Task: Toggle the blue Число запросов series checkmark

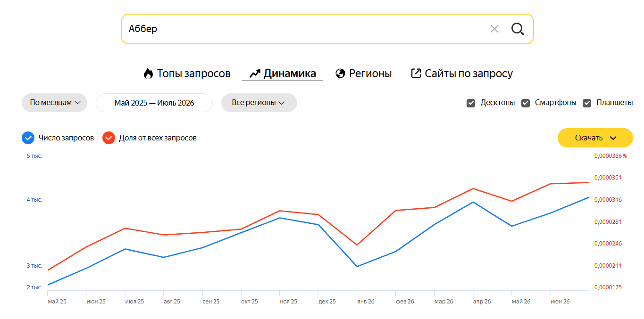Action: [28, 138]
